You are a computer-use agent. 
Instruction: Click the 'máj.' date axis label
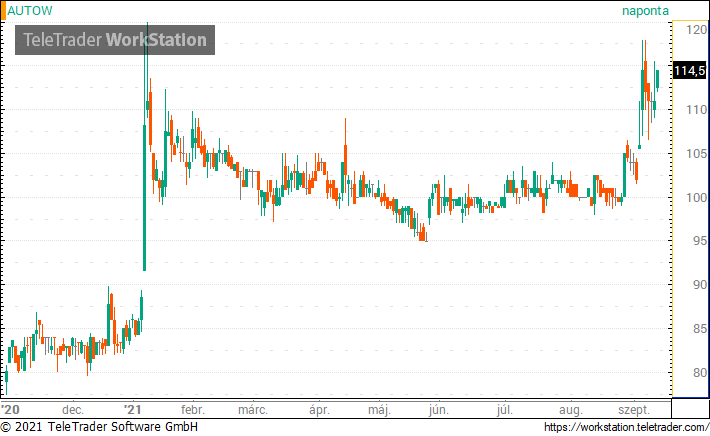pos(379,410)
